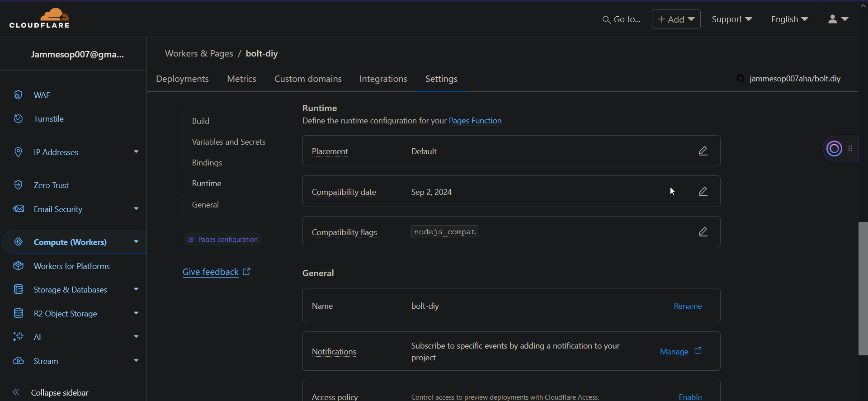Switch to the Deployments tab
Screen dimensions: 868x401
coord(182,79)
